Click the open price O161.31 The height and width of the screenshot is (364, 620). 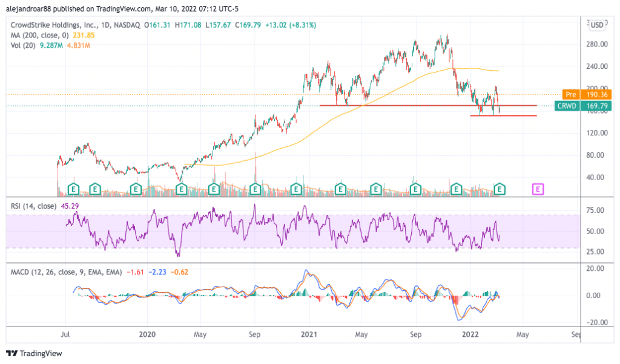(157, 25)
